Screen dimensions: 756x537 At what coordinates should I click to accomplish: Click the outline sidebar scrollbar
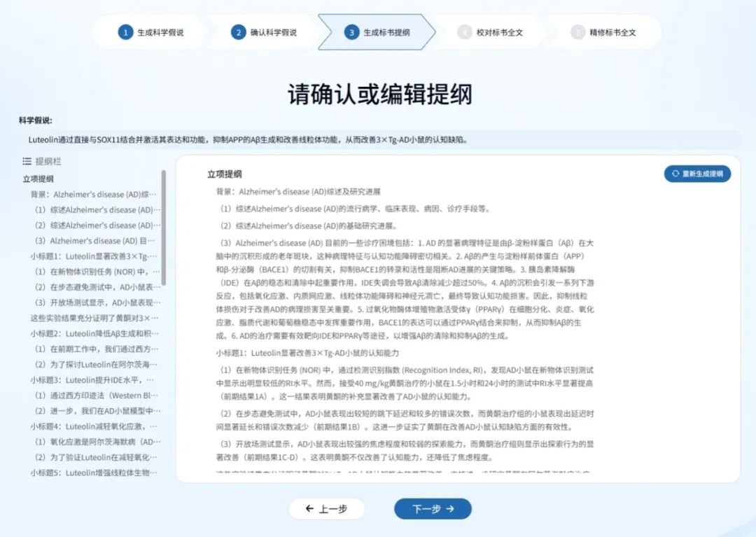click(x=163, y=228)
